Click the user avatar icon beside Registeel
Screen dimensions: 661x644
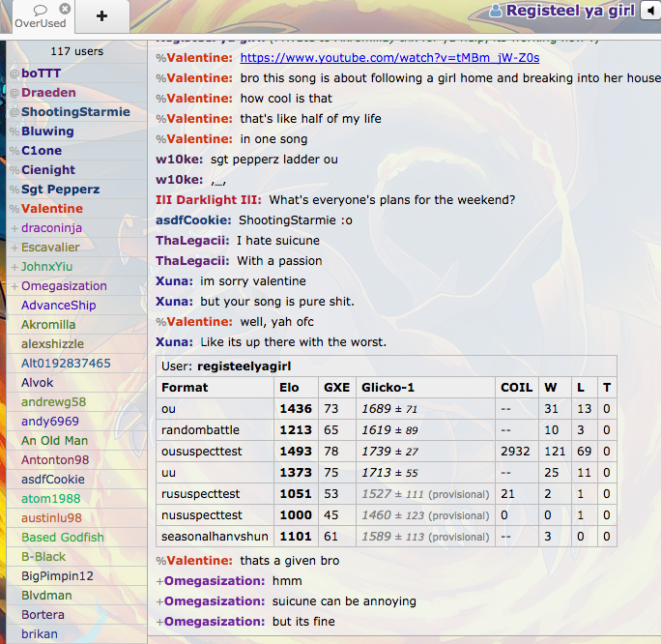(496, 12)
